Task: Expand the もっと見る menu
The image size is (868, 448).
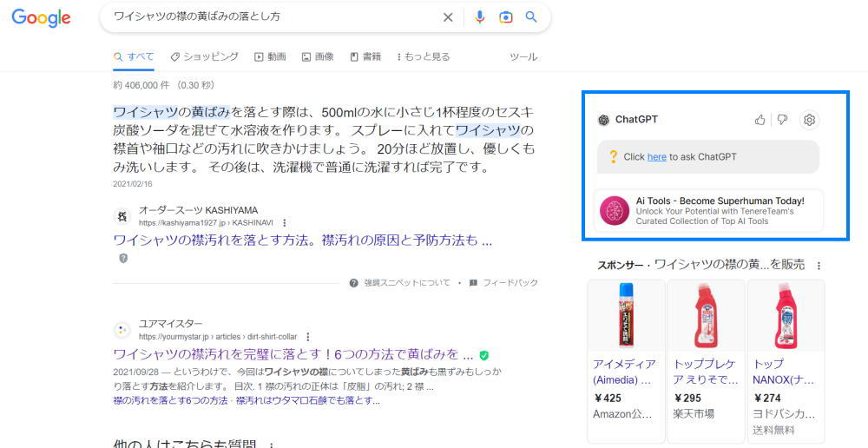Action: coord(424,56)
